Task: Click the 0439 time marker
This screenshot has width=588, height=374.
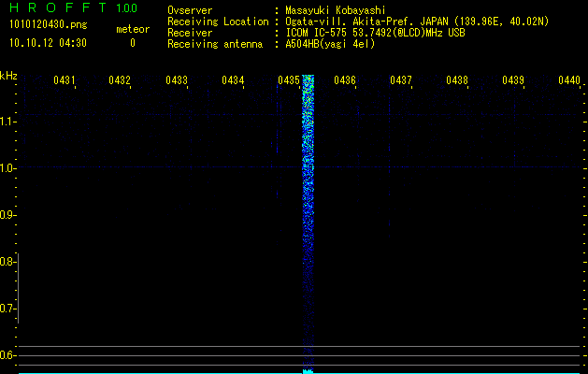Action: point(513,79)
